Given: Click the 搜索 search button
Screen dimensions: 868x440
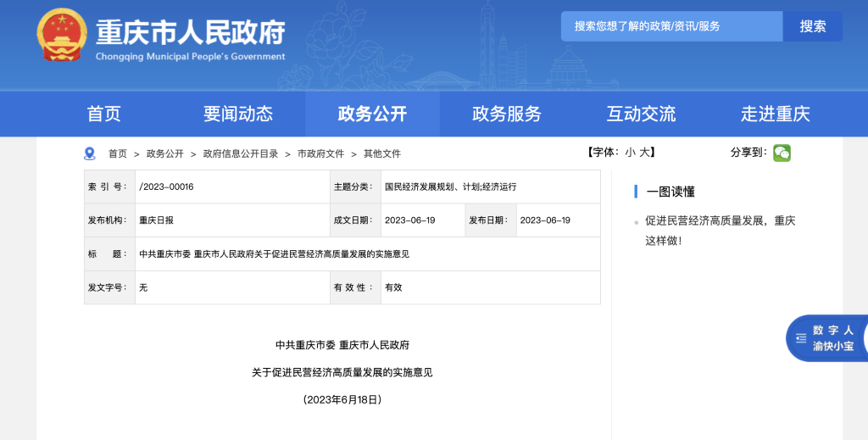Looking at the screenshot, I should (812, 26).
